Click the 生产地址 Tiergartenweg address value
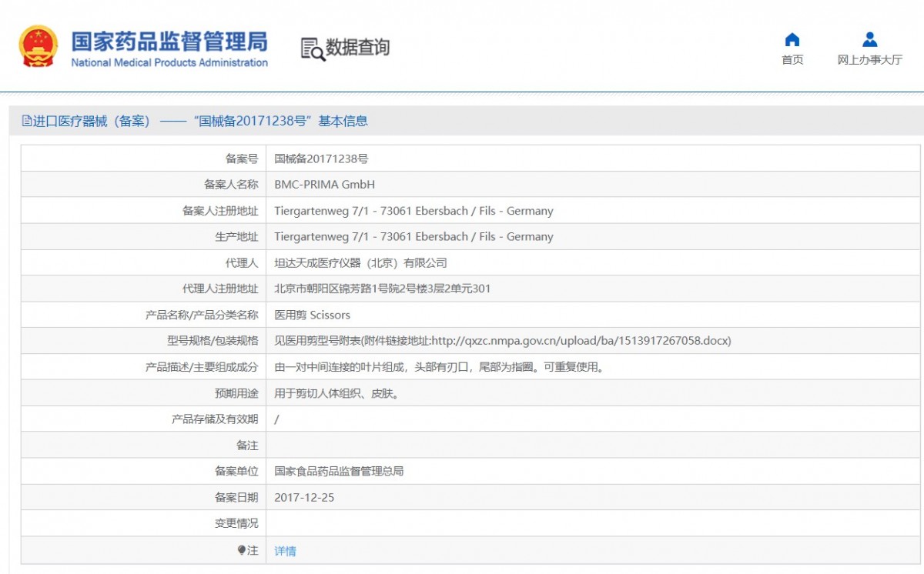Viewport: 924px width, 574px height. click(x=413, y=237)
